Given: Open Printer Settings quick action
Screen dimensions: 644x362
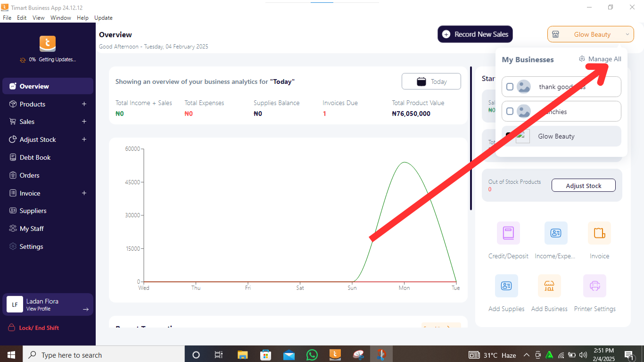Looking at the screenshot, I should click(594, 286).
